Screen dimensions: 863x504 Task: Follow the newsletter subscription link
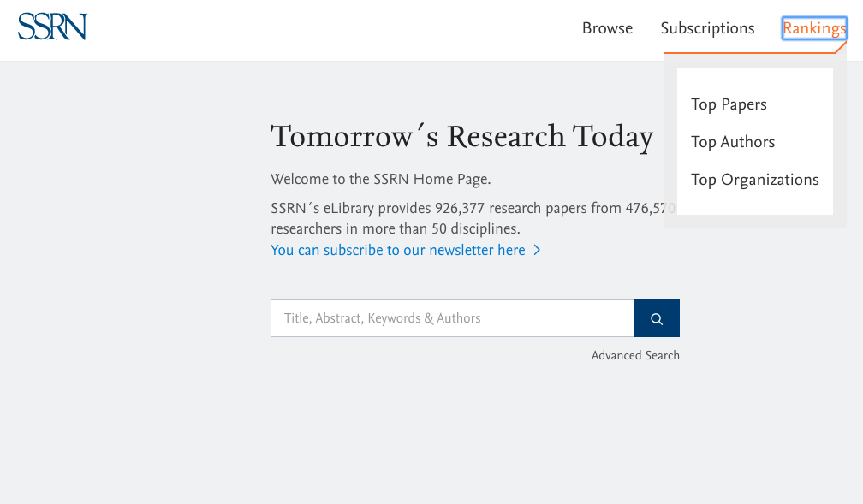click(x=398, y=251)
